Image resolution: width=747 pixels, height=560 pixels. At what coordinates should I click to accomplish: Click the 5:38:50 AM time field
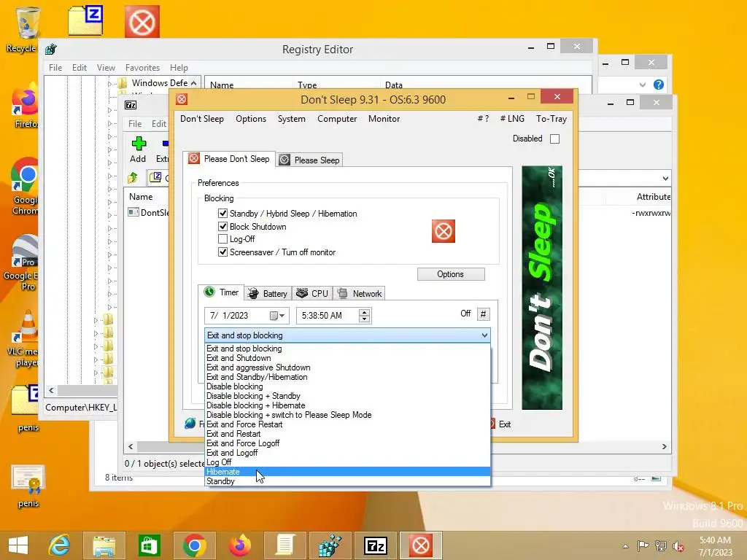click(x=328, y=315)
